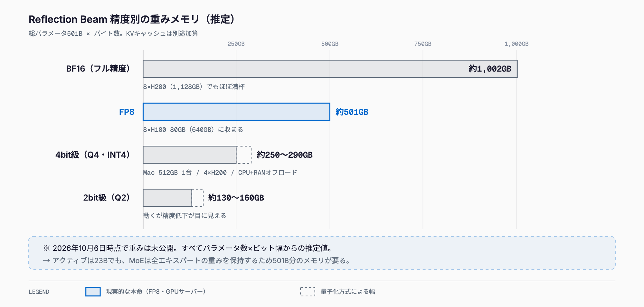644x307 pixels.
Task: Click the dashed range box on the 2bit bar
Action: coord(198,198)
